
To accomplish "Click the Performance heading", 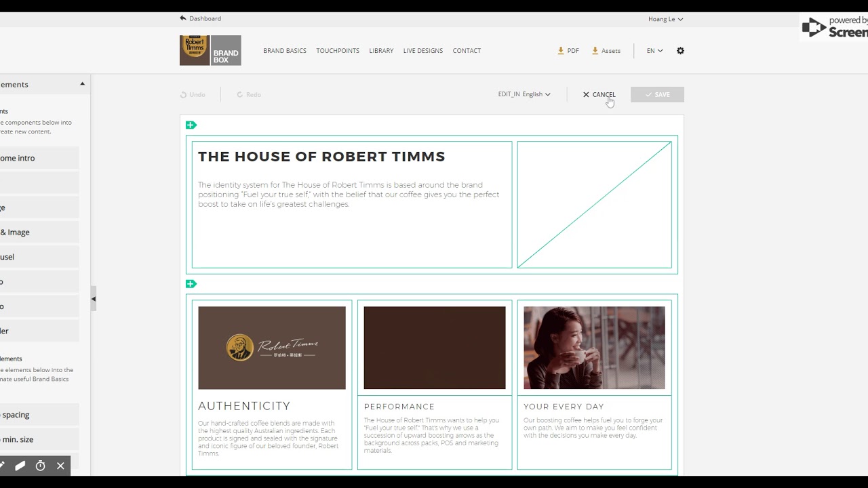I will pyautogui.click(x=399, y=407).
